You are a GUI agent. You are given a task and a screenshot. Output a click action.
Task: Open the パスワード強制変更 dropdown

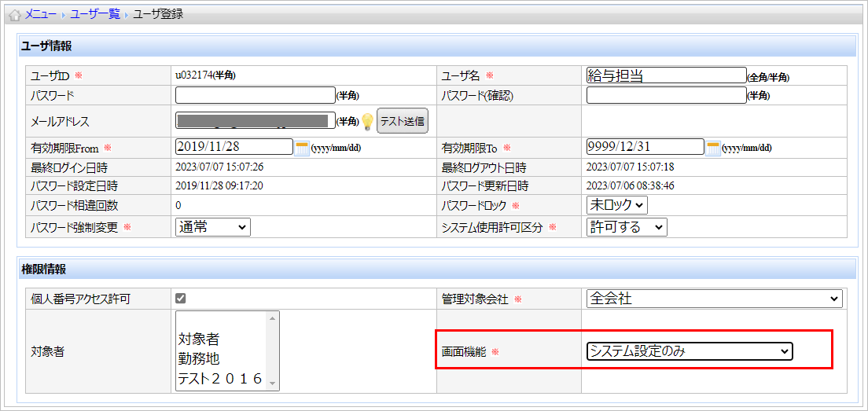click(x=213, y=227)
